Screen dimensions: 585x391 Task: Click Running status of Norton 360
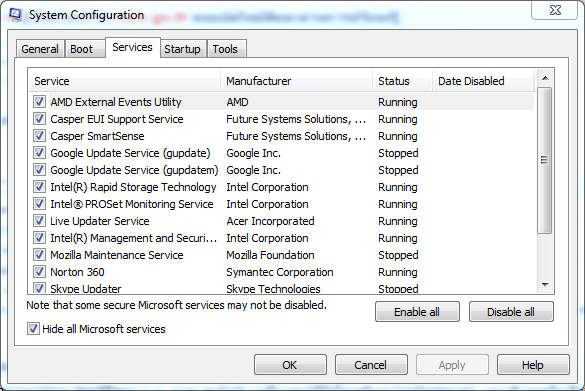click(x=398, y=272)
